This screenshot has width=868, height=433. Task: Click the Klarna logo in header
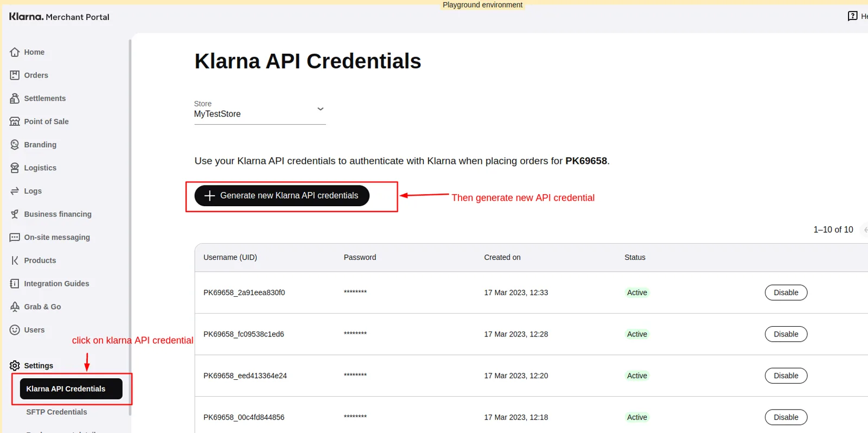click(x=26, y=16)
